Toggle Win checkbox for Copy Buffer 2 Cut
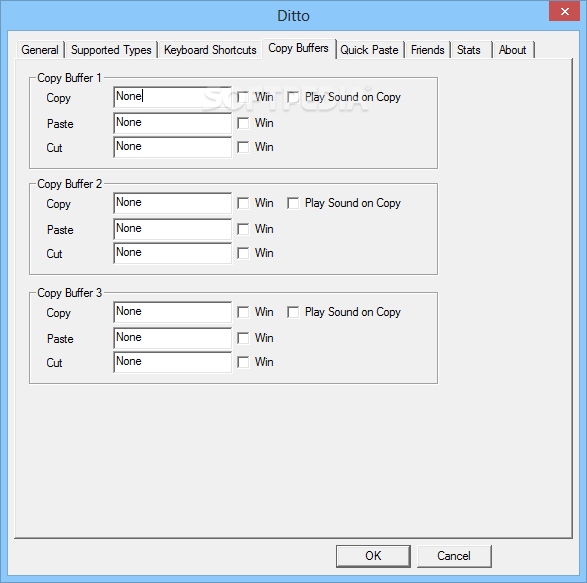587x583 pixels. [243, 253]
